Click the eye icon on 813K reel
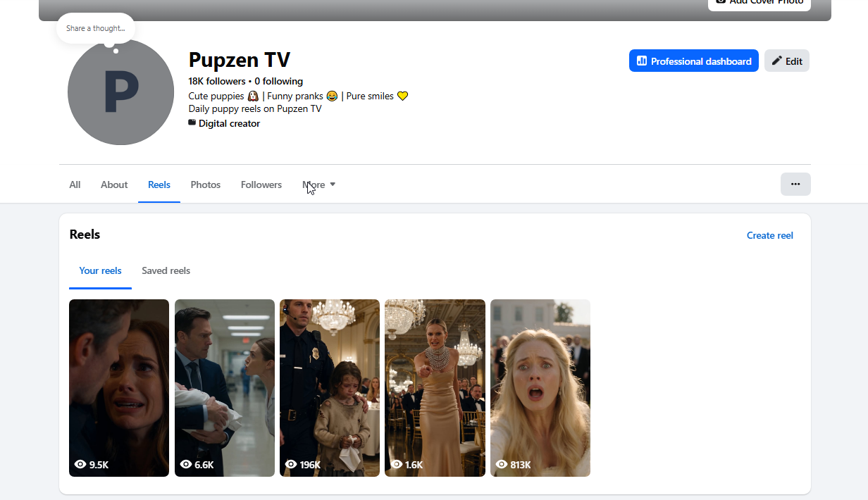Image resolution: width=868 pixels, height=500 pixels. 502,464
